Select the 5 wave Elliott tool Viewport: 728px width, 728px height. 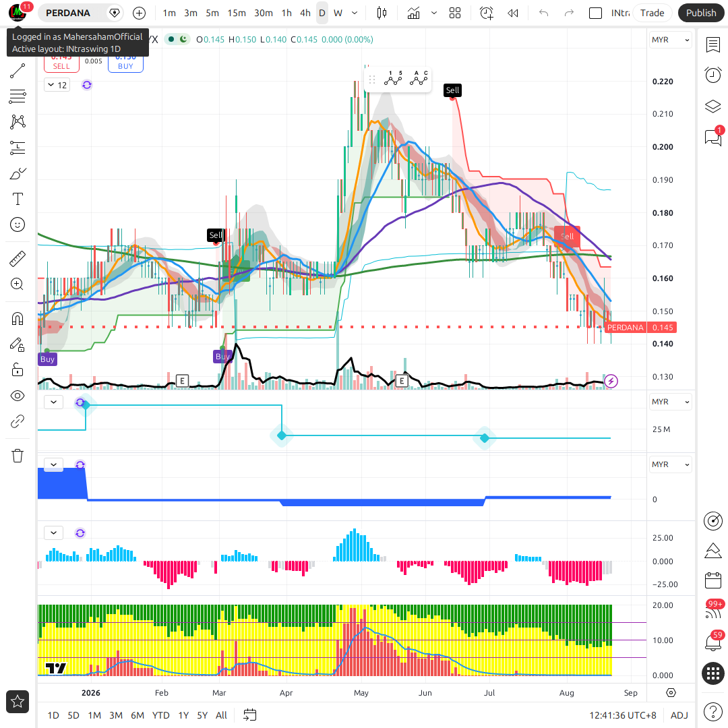[393, 80]
